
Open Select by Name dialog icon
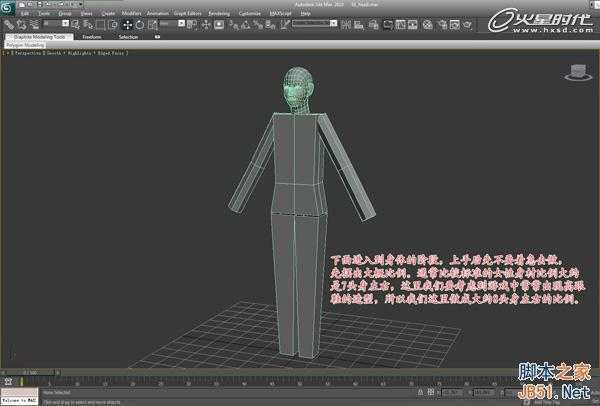89,25
